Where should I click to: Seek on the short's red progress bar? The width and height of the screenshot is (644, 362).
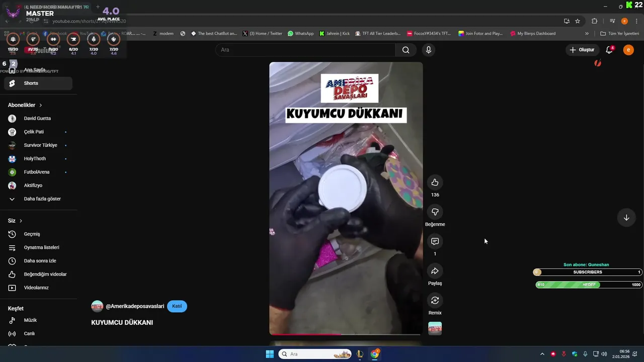click(x=345, y=334)
